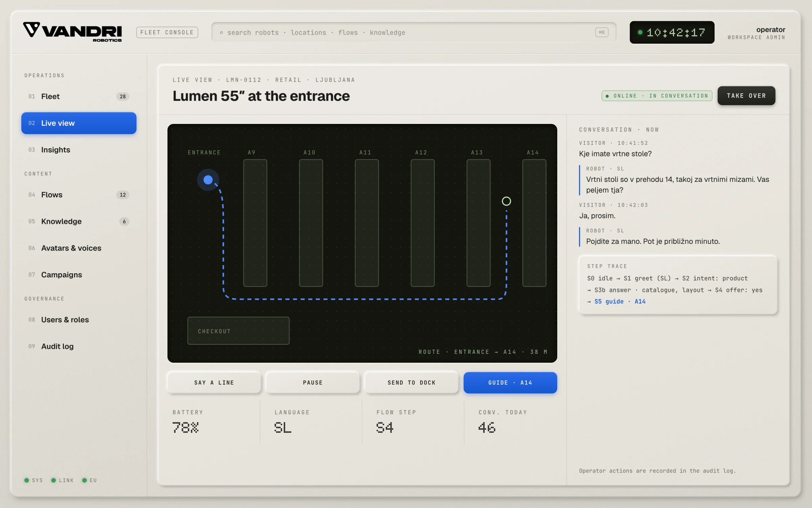Click the Say a Line button
Screen dimensions: 812x508
click(214, 383)
